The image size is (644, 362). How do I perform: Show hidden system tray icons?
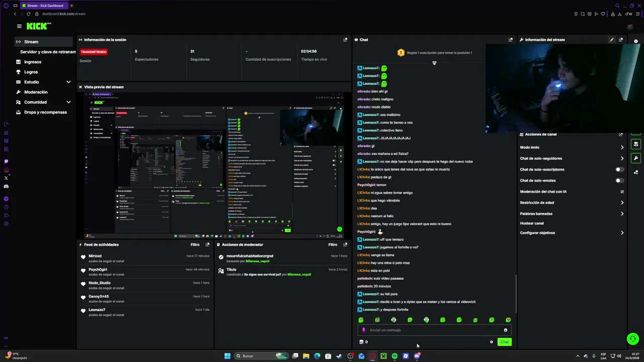click(578, 356)
